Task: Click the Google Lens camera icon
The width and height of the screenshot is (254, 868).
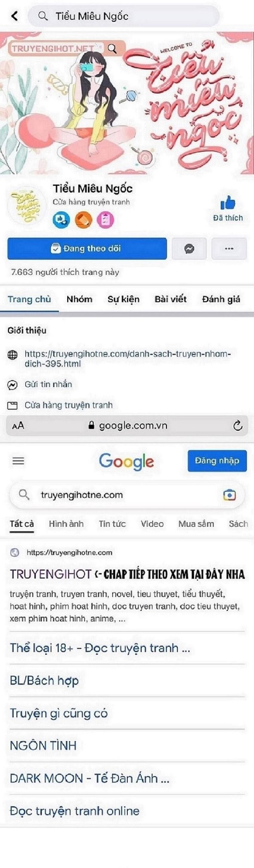Action: 229,495
